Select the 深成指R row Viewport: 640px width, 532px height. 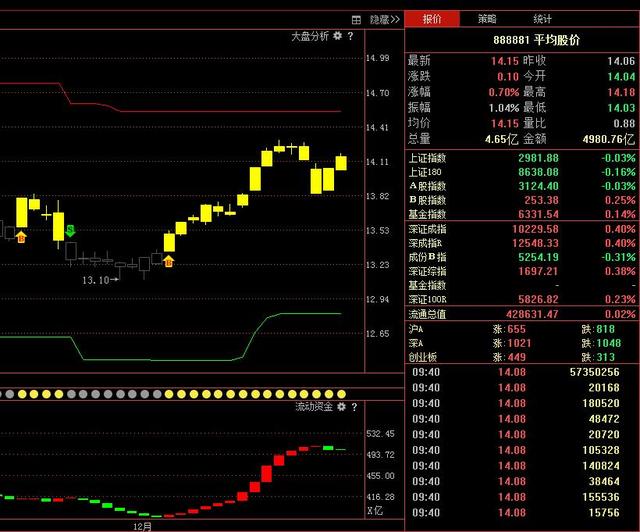point(522,243)
